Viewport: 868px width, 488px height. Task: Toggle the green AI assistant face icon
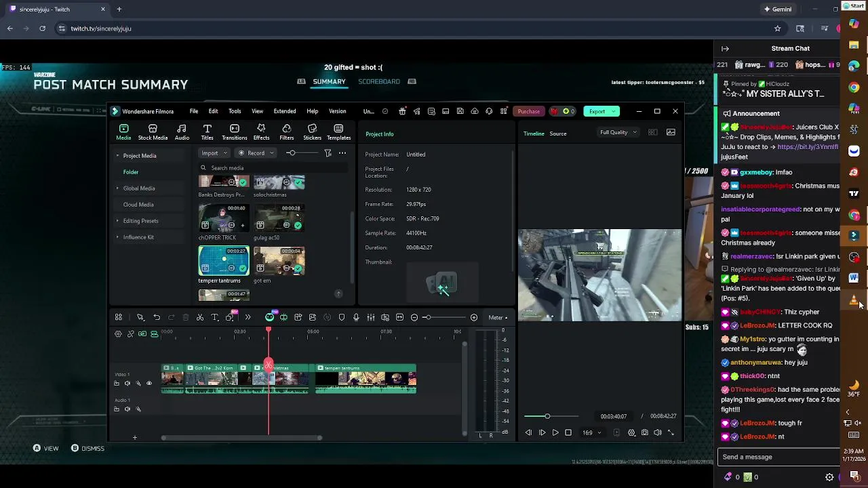click(x=269, y=317)
